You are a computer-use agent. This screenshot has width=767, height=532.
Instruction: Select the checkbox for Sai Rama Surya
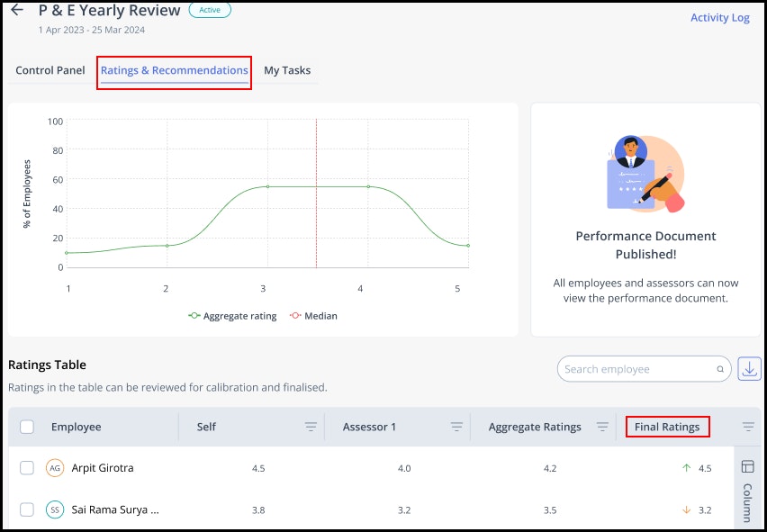click(26, 509)
